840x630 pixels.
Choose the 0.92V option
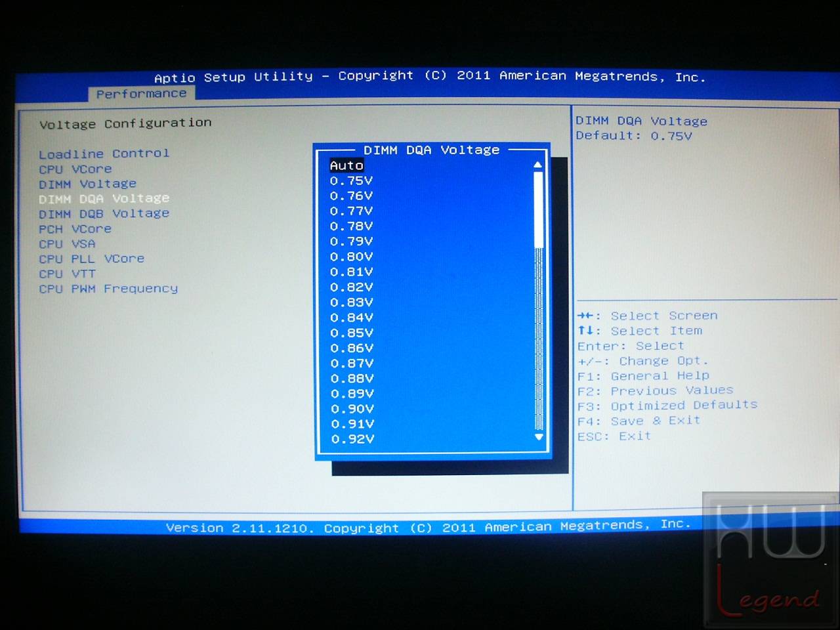point(352,439)
